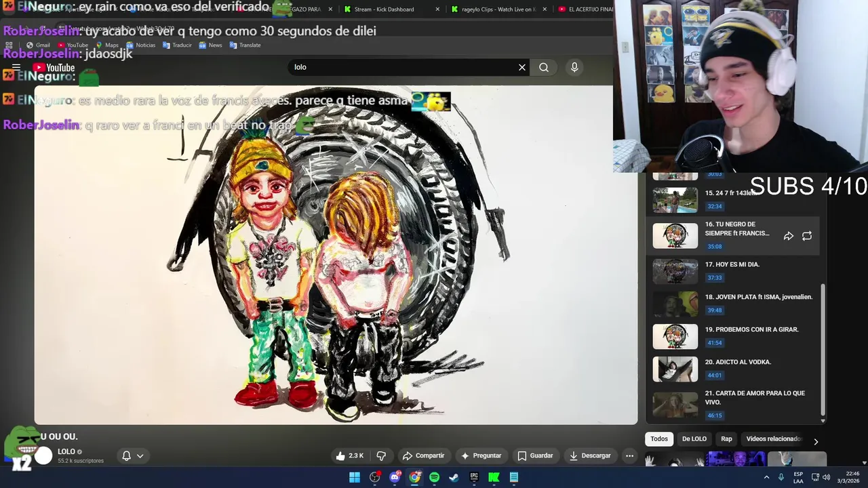Screen dimensions: 868x488
Task: Open the Traducir bookmark
Action: pos(176,45)
